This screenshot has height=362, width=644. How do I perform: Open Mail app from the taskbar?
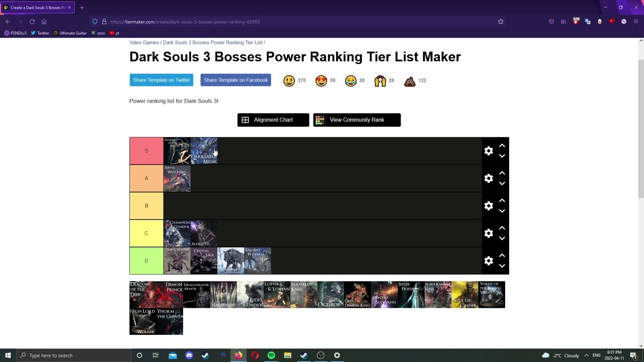click(173, 355)
